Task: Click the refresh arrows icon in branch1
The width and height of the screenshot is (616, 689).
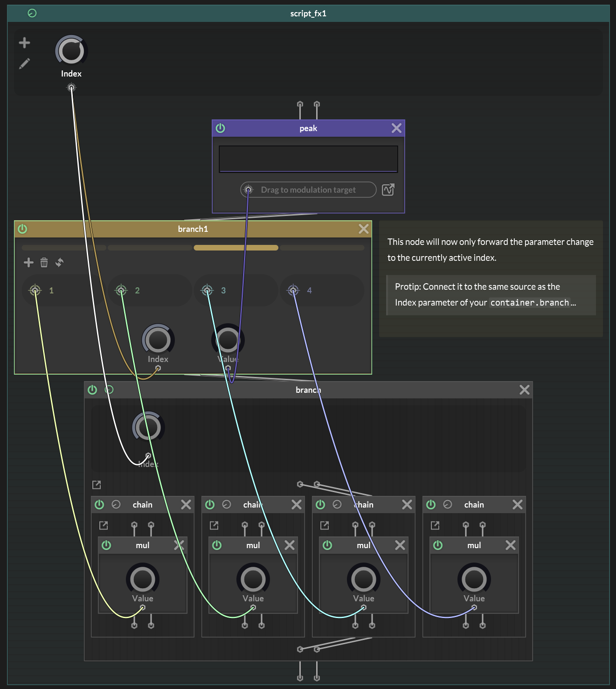Action: pos(59,263)
